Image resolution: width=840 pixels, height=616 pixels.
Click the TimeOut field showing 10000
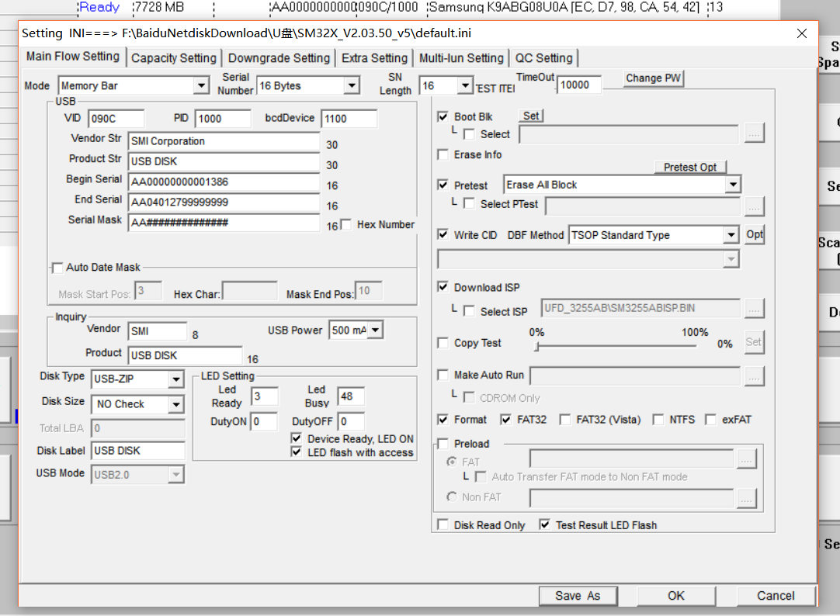click(578, 85)
